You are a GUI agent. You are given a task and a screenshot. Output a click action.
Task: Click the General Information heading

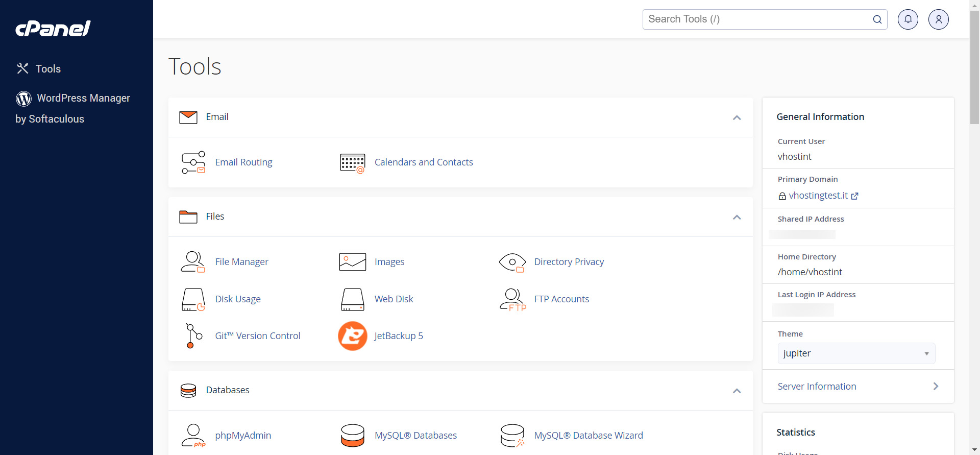[x=820, y=117]
